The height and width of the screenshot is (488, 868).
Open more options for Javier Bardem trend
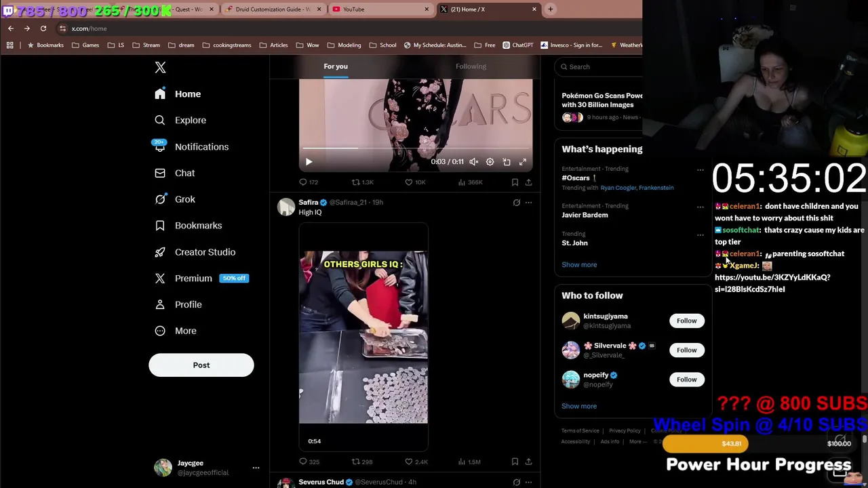[701, 207]
